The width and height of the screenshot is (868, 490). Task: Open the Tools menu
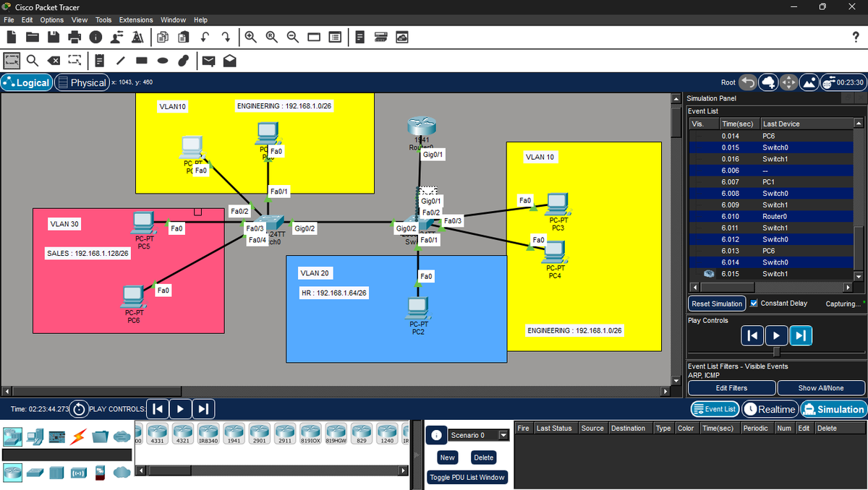tap(103, 20)
